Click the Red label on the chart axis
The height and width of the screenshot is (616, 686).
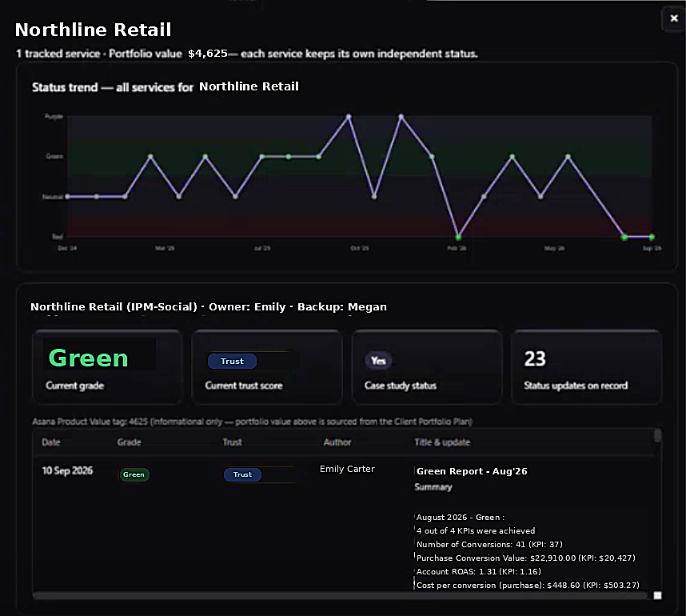point(58,237)
